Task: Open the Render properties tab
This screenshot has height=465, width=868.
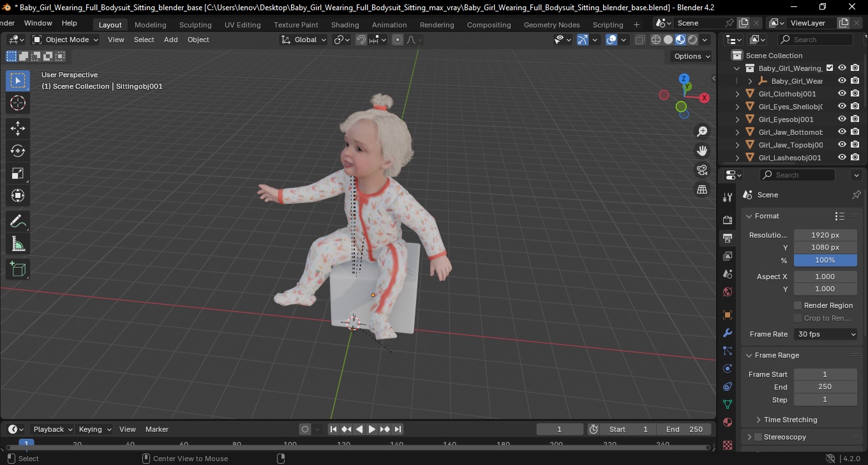Action: click(727, 220)
